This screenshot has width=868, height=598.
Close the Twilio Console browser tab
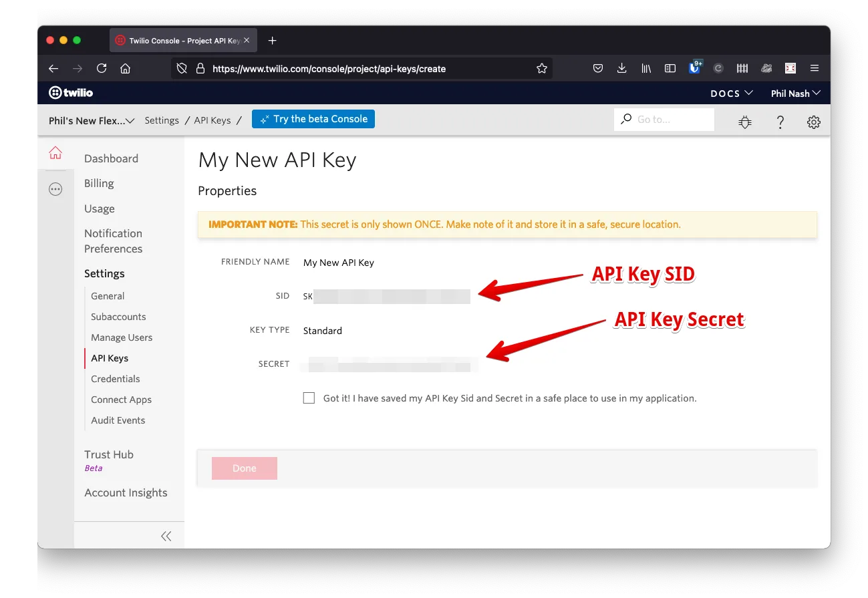tap(247, 41)
